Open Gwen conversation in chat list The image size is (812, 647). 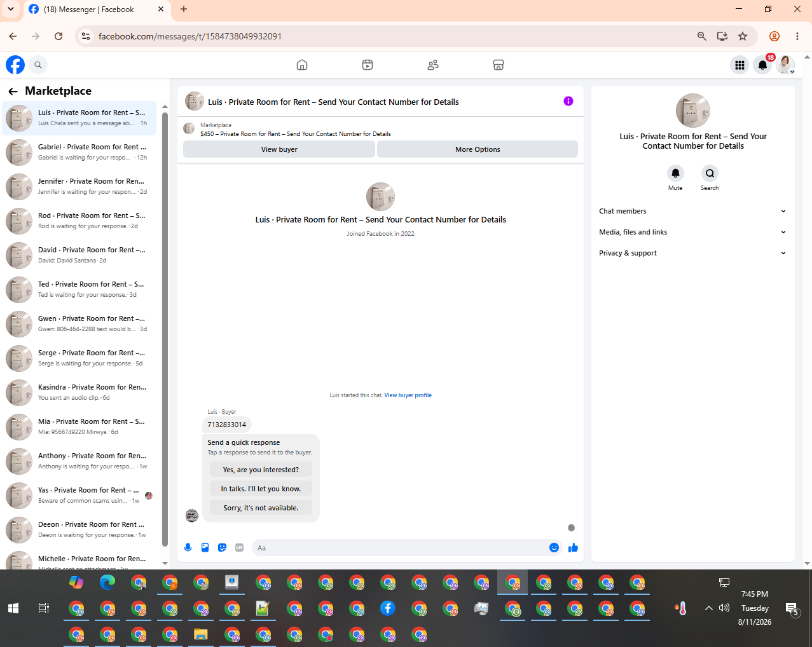79,324
